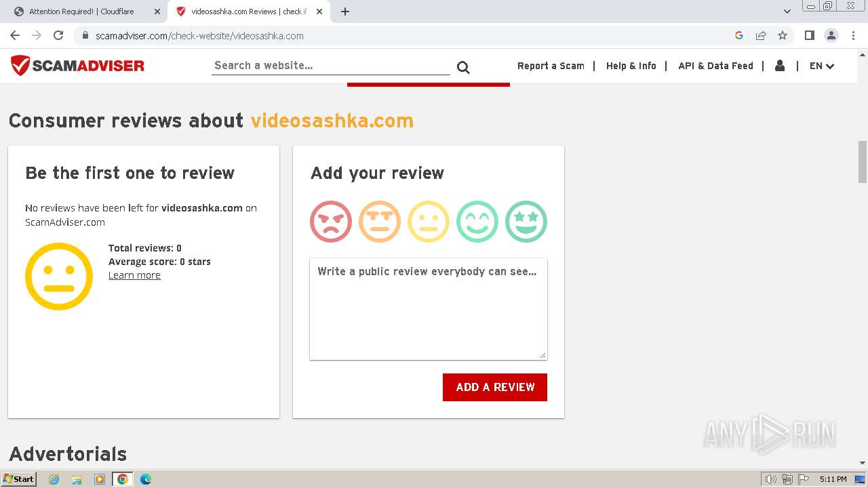Click the ADD A REVIEW button
The image size is (868, 488).
(x=495, y=387)
